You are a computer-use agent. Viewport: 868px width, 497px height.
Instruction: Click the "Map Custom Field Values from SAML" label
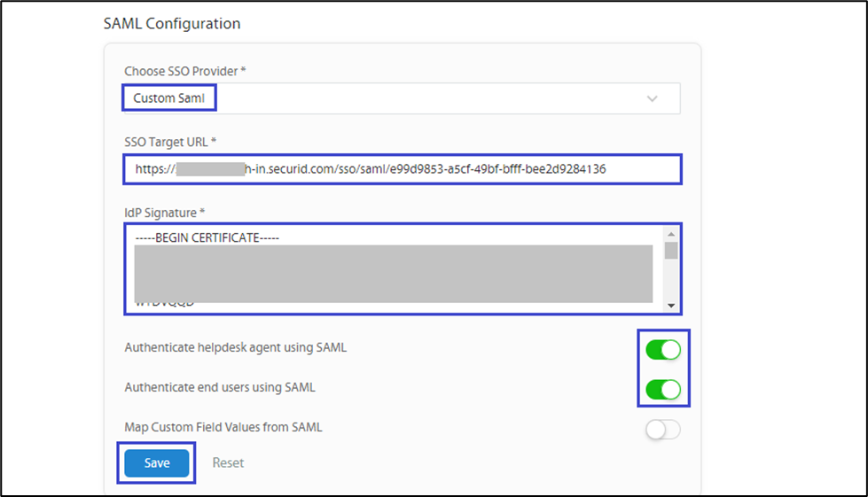(223, 427)
